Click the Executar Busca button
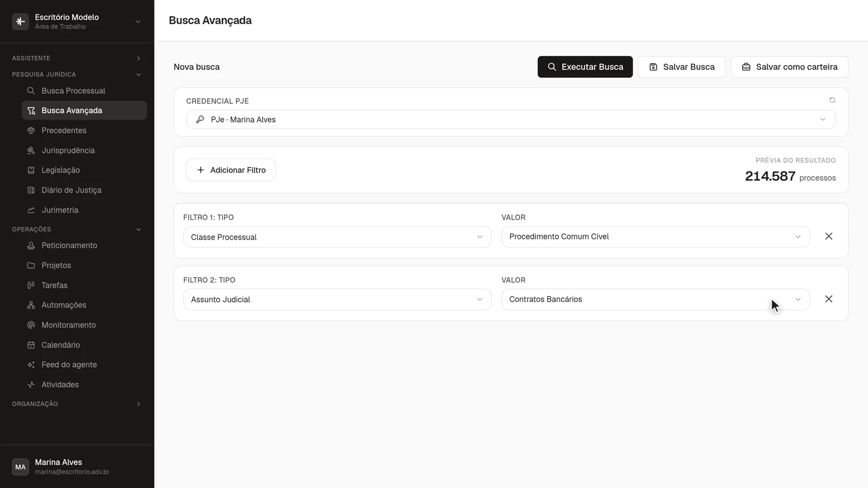The image size is (868, 488). (x=585, y=67)
